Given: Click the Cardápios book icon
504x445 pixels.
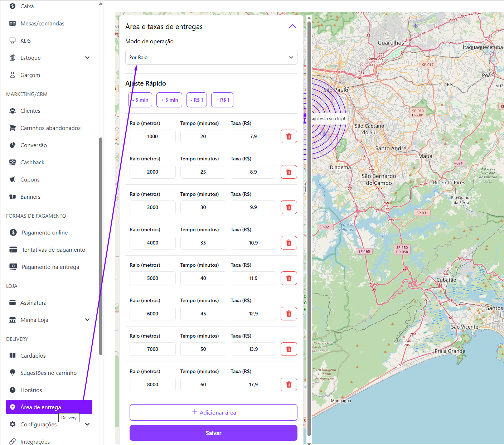Looking at the screenshot, I should (x=13, y=355).
